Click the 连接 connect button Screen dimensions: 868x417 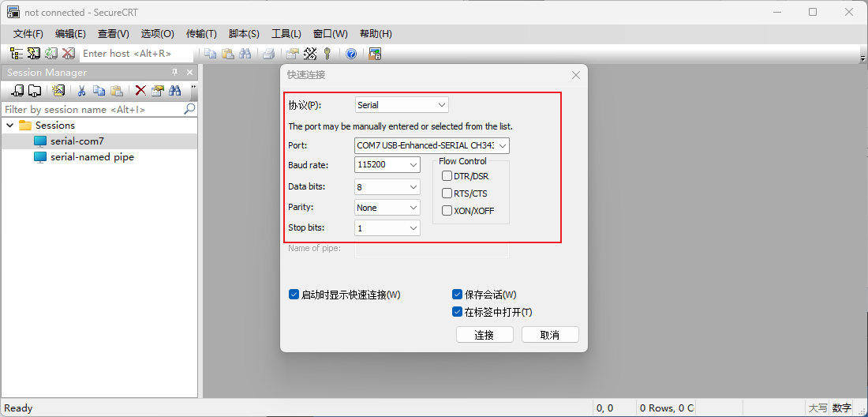click(x=485, y=335)
